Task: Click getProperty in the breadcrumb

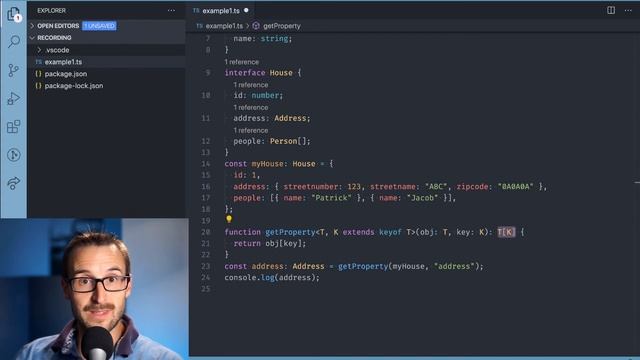Action: point(282,26)
